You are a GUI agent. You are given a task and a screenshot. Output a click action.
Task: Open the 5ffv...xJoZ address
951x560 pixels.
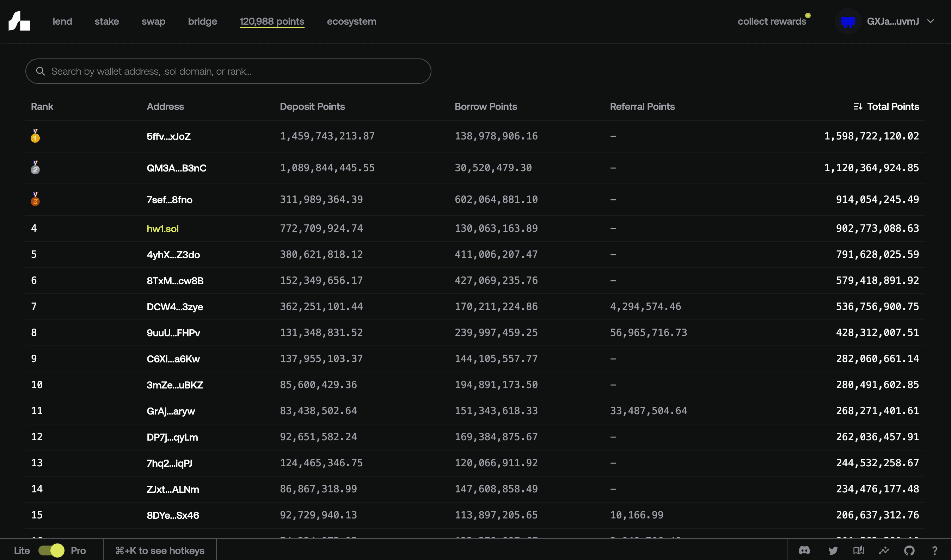point(168,136)
